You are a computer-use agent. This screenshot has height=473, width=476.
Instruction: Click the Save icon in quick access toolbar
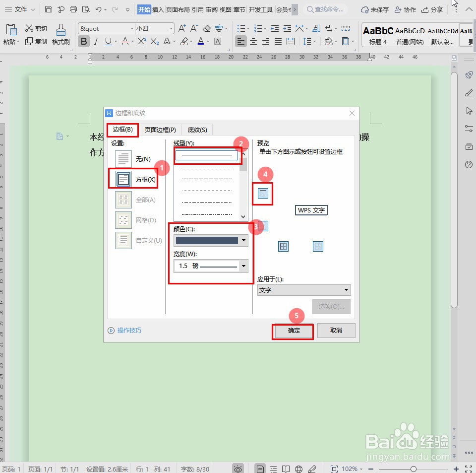pos(49,9)
